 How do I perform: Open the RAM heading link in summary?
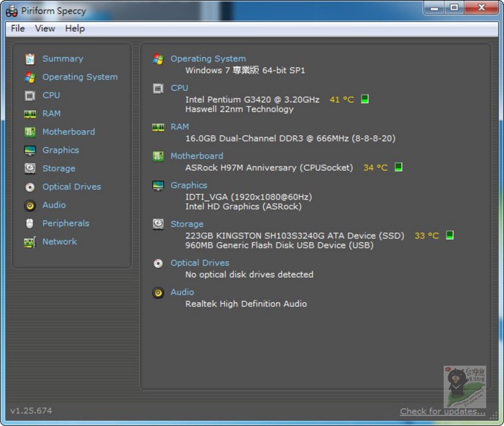[180, 127]
